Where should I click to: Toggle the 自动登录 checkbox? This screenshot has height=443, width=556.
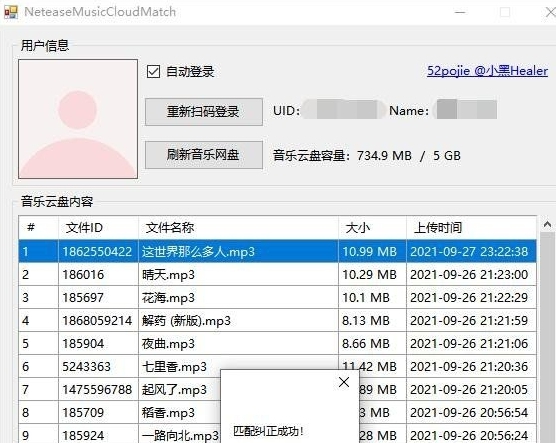point(153,72)
